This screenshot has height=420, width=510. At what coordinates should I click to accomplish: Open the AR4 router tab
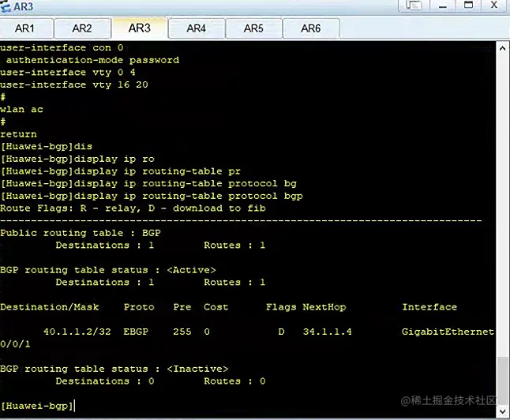[196, 28]
